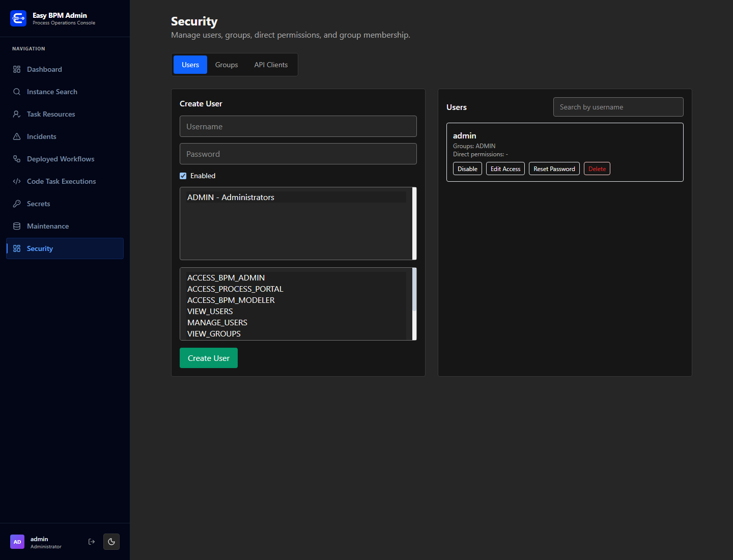Click the Code Task Executions brackets icon
This screenshot has width=733, height=560.
(17, 181)
